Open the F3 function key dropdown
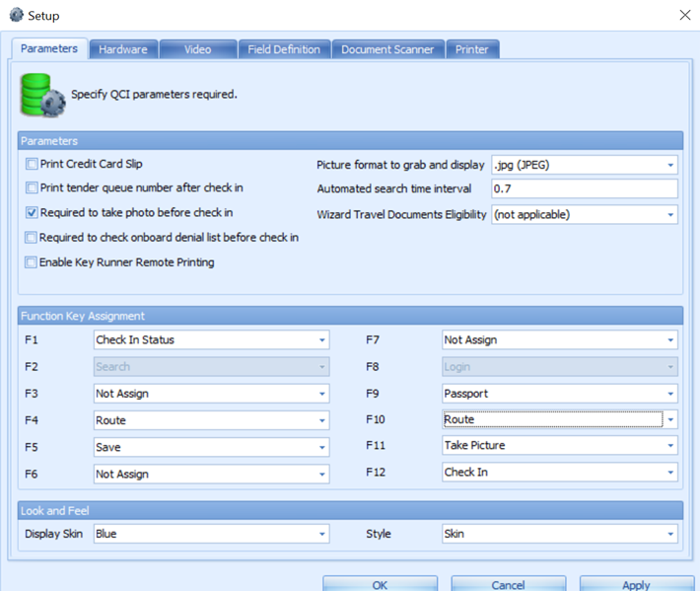Viewport: 700px width, 591px height. click(212, 394)
